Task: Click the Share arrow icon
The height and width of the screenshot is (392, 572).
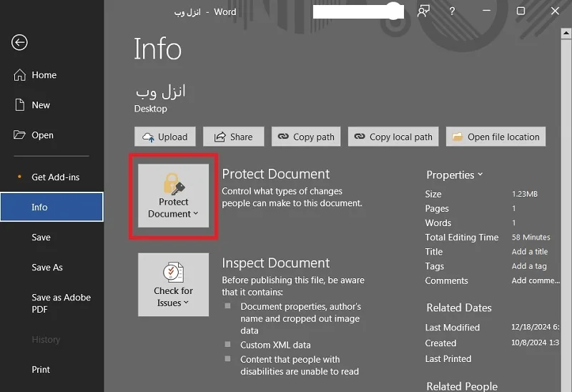Action: 220,137
